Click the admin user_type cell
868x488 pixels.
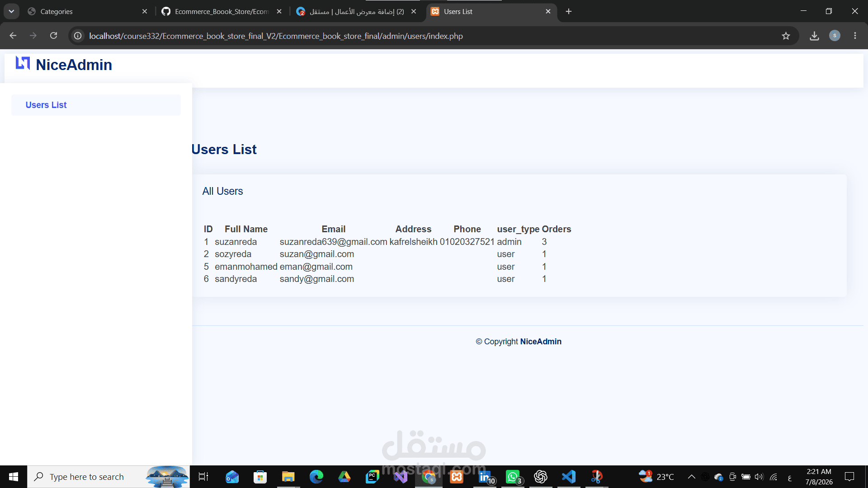coord(509,242)
